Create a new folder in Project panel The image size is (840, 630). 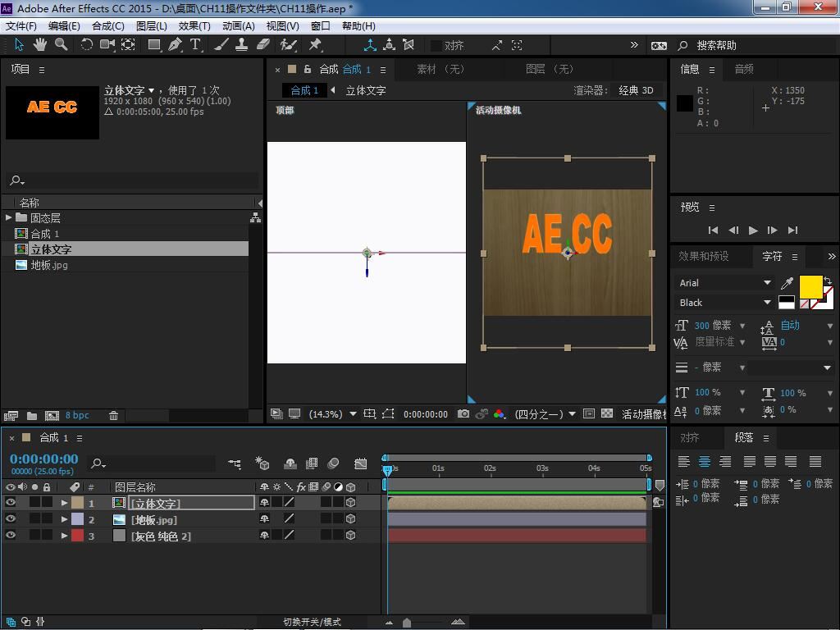32,416
